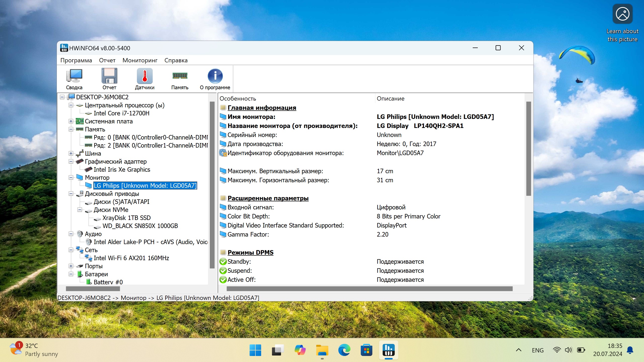Select memory row Ряд: 2 BANK 0
The image size is (644, 362).
tap(151, 145)
